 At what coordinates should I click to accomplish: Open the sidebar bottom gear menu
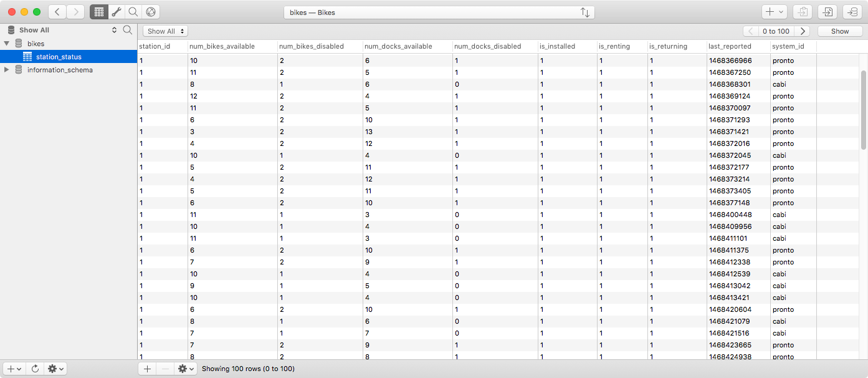point(55,369)
